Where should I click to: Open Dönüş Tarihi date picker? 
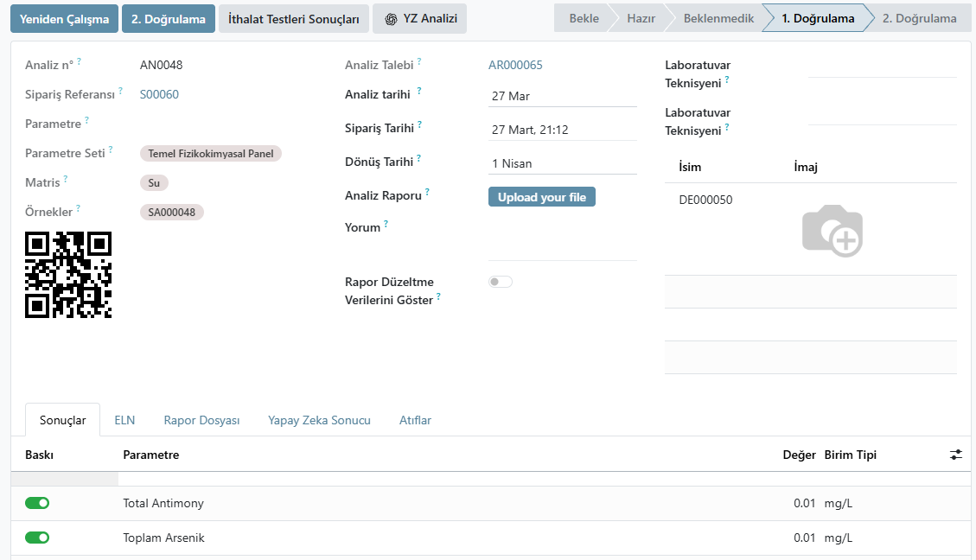563,163
